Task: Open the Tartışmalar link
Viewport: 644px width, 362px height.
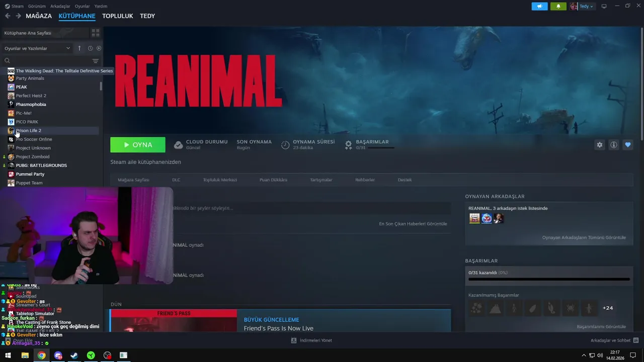Action: [x=321, y=180]
